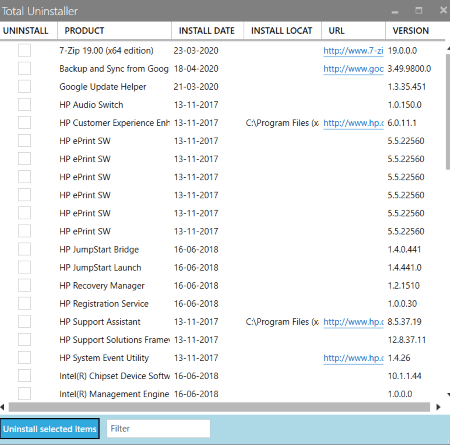This screenshot has width=450, height=445.
Task: Click HP Recovery Manager product name
Action: (x=102, y=286)
